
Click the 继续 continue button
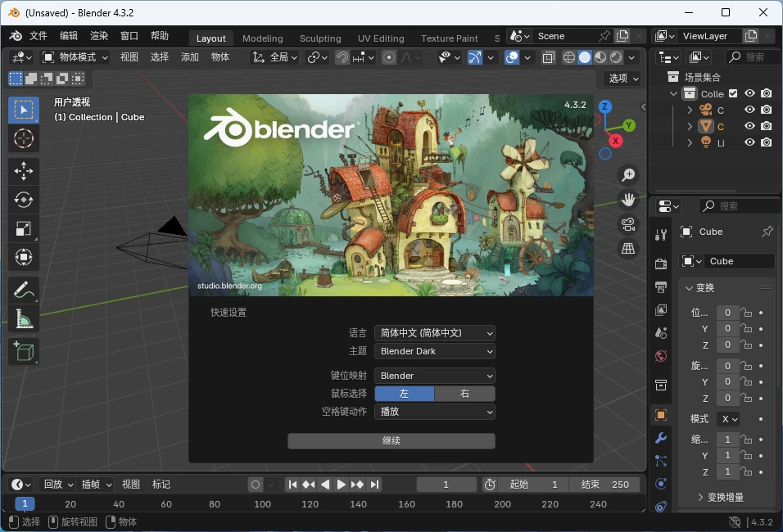391,441
